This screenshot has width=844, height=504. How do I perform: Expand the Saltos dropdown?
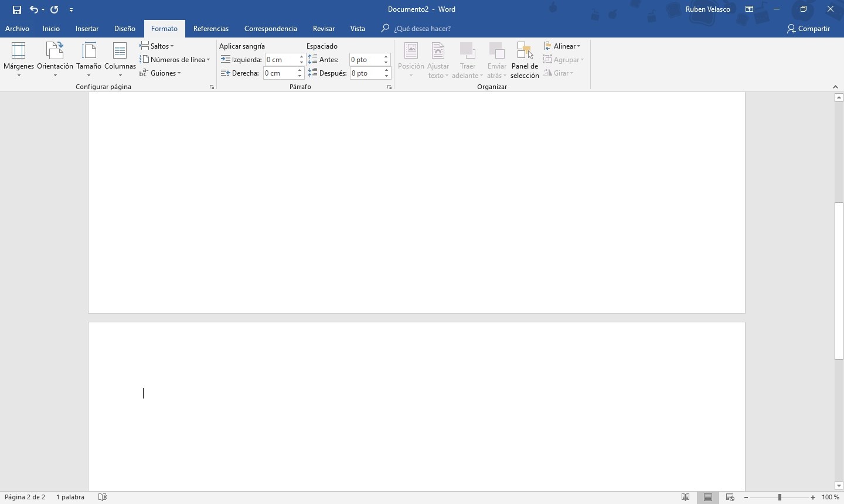click(156, 46)
